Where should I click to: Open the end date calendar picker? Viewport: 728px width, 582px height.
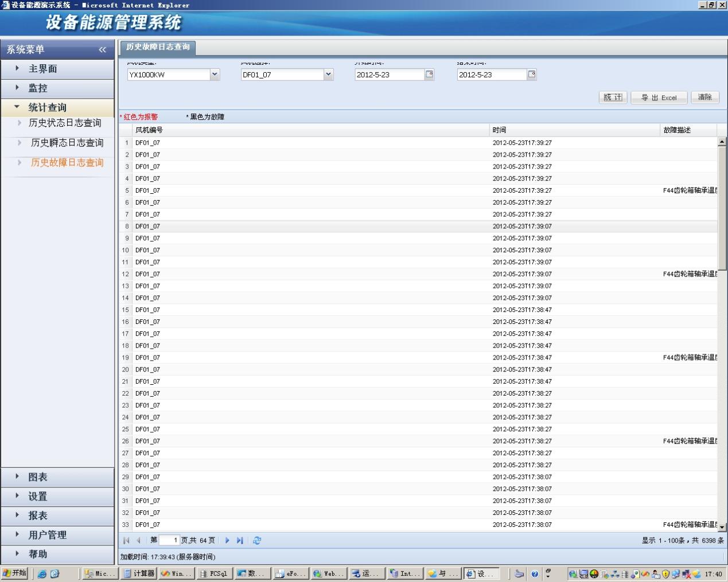(532, 75)
